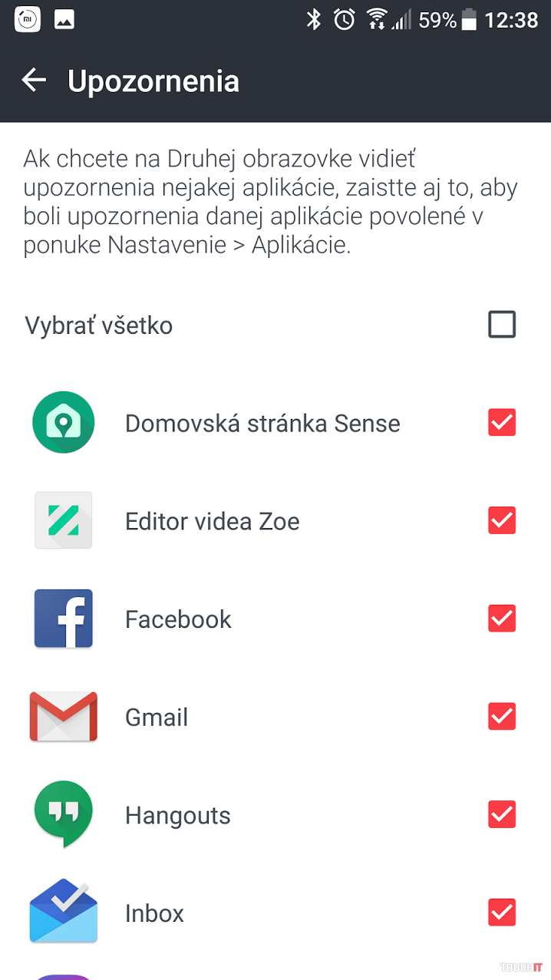The height and width of the screenshot is (980, 551).
Task: Uncheck the Facebook checkbox
Action: pos(502,619)
